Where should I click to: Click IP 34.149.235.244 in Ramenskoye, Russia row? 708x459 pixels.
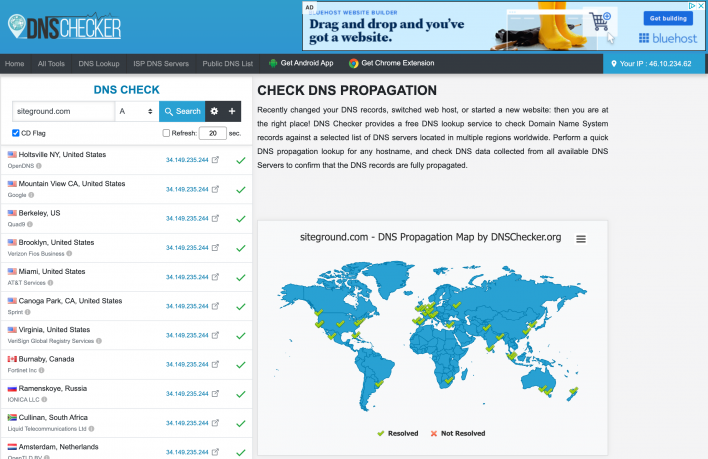tap(187, 394)
